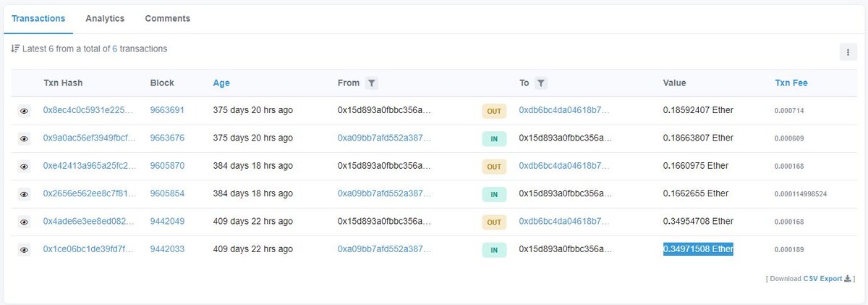
Task: Click the total 6 transactions link
Action: pos(114,49)
